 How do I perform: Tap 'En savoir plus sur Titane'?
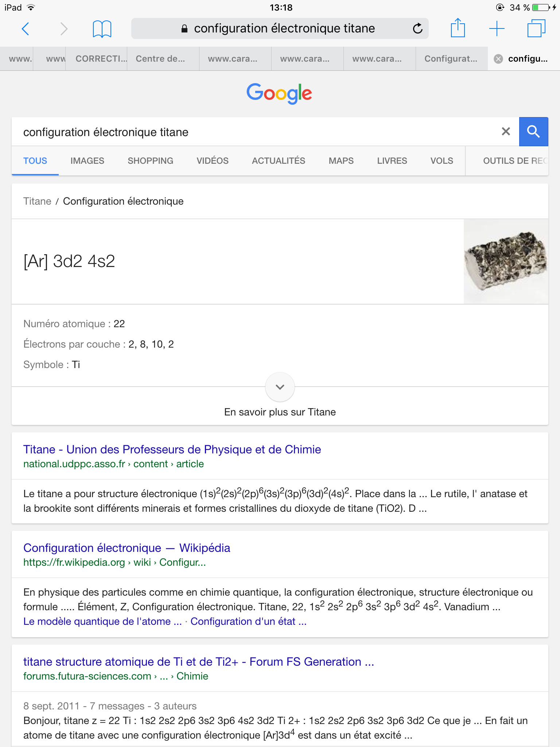(x=280, y=412)
